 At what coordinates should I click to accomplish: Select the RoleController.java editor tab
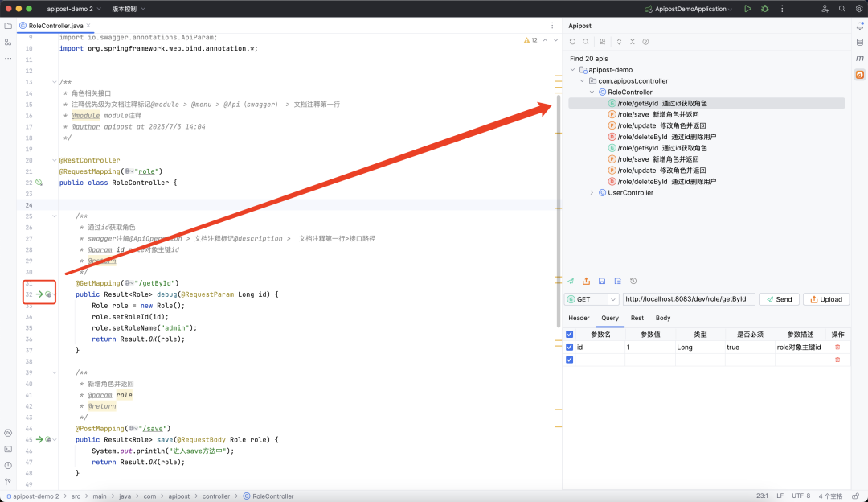click(55, 26)
